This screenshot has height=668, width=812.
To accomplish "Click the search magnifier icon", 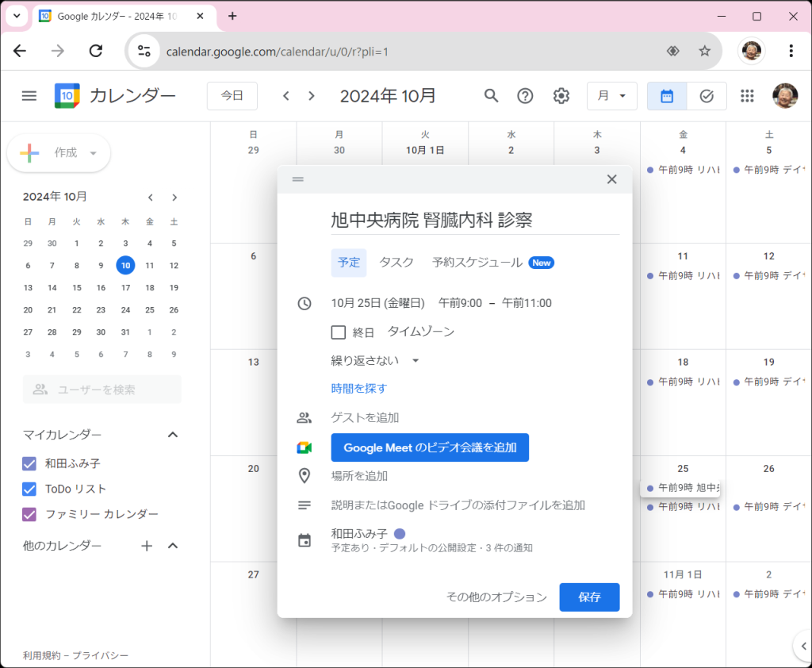I will [492, 96].
